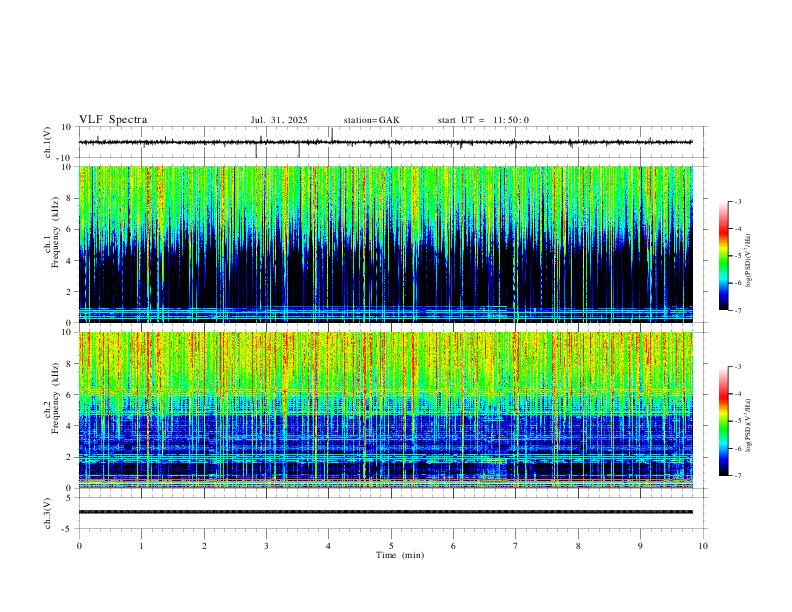Click lower colorbar label 'log(PSD)(V²/Hz)'

pyautogui.click(x=749, y=425)
